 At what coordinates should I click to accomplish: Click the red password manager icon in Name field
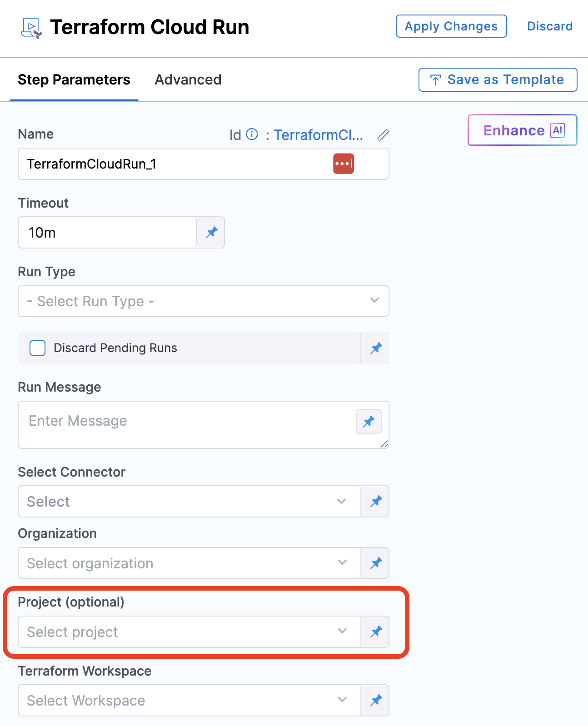point(344,164)
